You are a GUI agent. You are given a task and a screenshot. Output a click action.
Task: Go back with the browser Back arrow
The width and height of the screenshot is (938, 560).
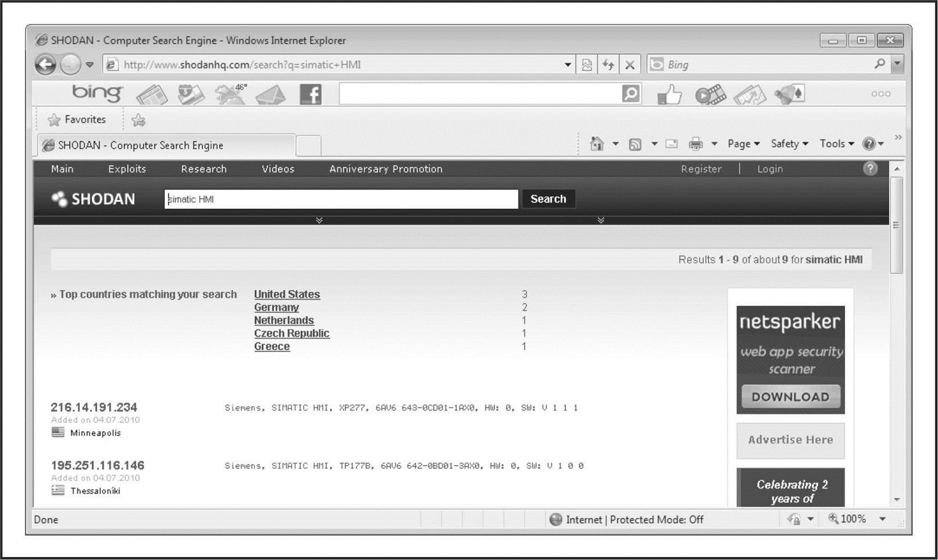click(46, 65)
